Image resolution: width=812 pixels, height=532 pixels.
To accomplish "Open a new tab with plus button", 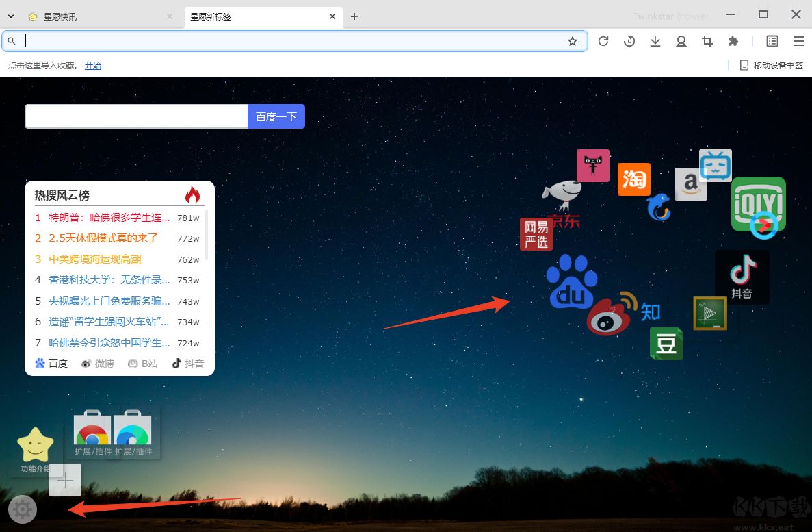I will point(354,16).
